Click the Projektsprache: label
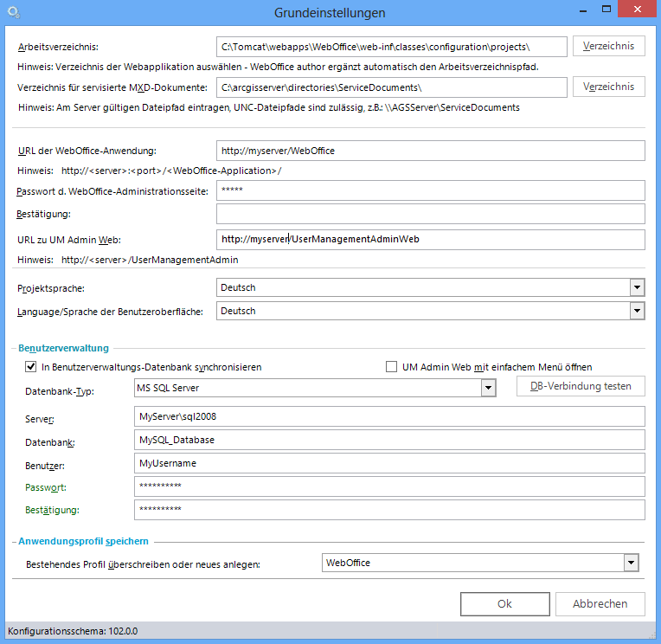Image resolution: width=661 pixels, height=644 pixels. click(x=51, y=288)
